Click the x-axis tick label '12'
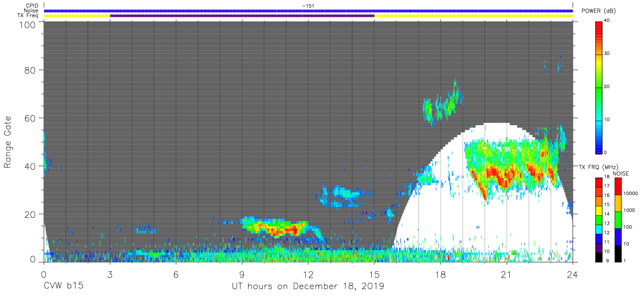Screen dimensions: 644x297 pos(308,274)
